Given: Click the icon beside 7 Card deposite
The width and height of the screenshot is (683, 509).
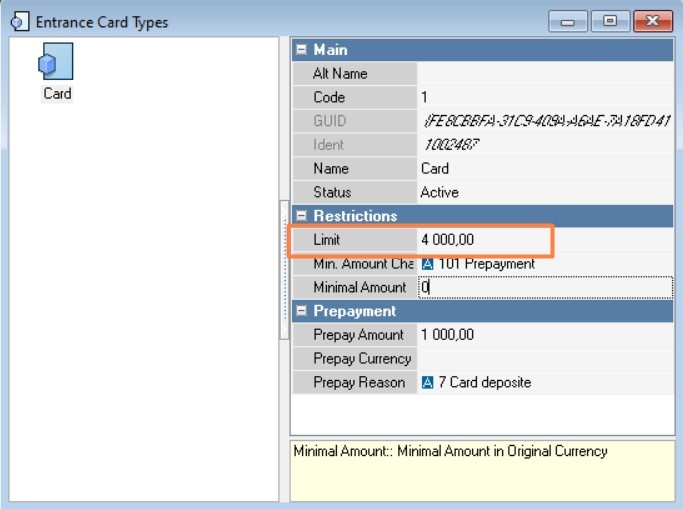Looking at the screenshot, I should [428, 382].
